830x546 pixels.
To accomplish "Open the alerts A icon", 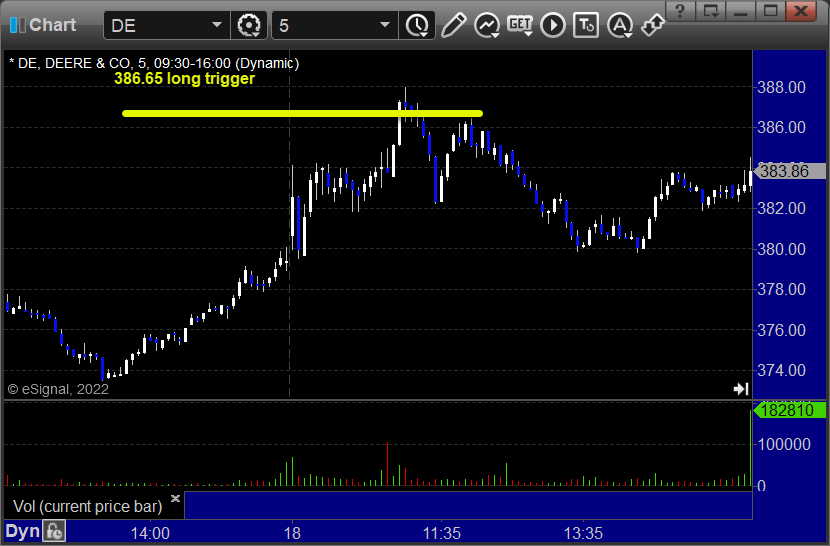I will click(620, 25).
